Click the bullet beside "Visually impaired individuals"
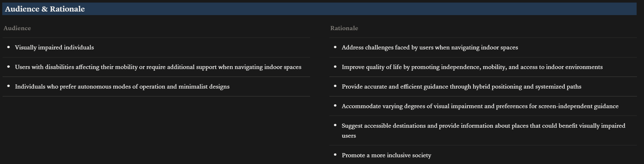Image resolution: width=644 pixels, height=164 pixels. (8, 47)
